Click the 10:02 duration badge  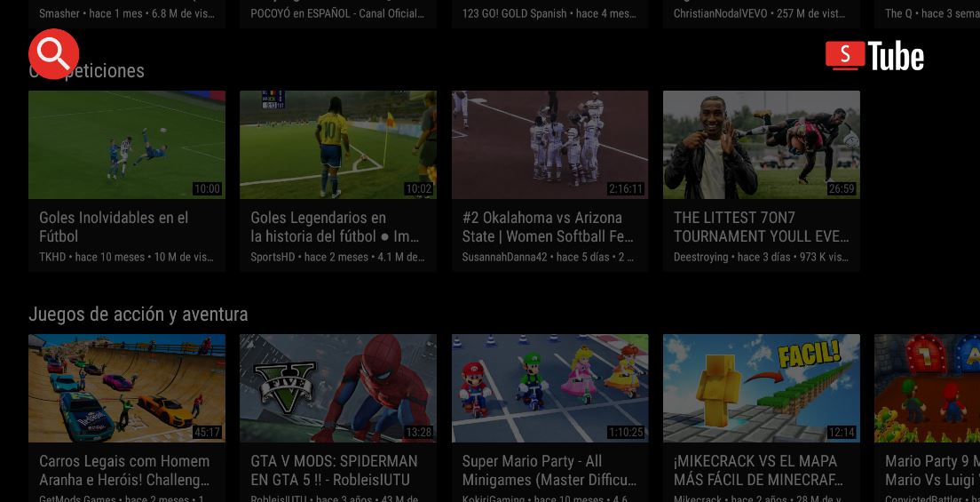coord(419,189)
